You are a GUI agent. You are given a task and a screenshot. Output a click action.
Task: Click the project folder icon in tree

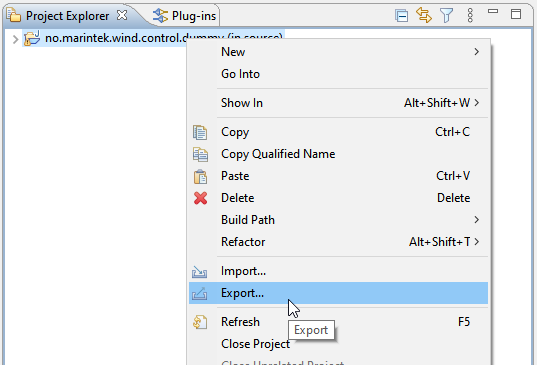coord(32,38)
